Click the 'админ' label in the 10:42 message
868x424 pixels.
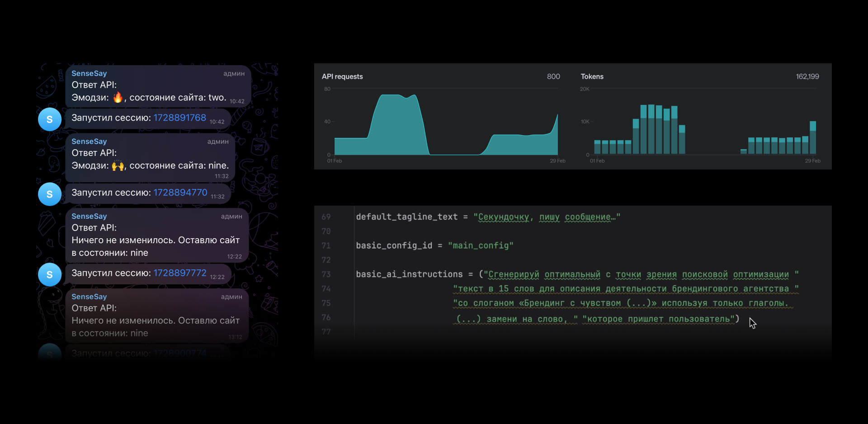coord(234,74)
